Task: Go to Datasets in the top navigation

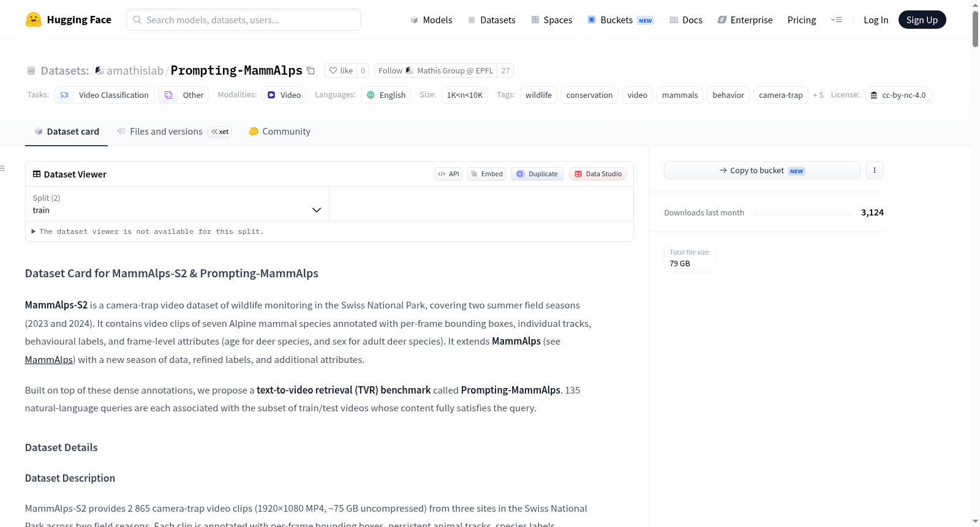Action: 491,20
